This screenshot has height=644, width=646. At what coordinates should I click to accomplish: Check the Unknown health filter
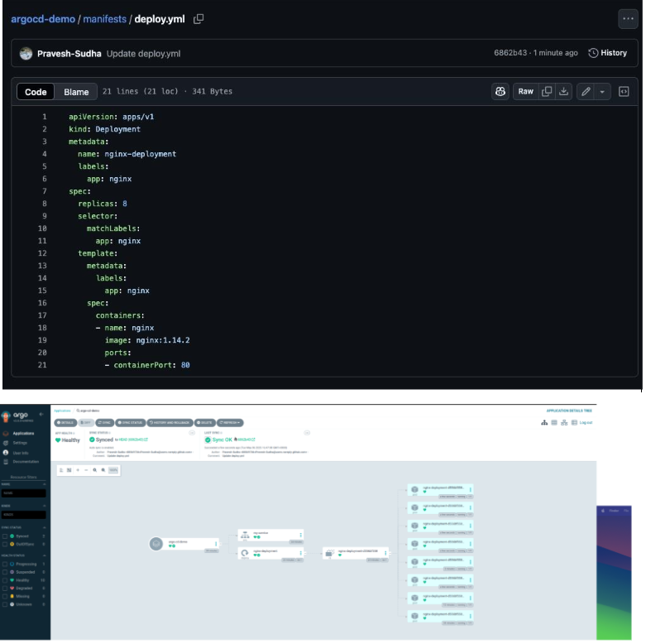coord(5,604)
